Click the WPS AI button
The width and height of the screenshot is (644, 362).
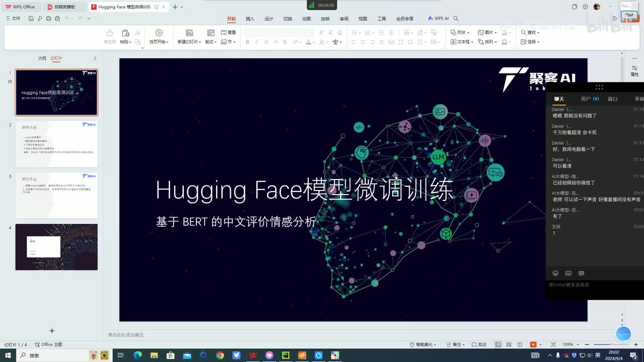click(438, 19)
